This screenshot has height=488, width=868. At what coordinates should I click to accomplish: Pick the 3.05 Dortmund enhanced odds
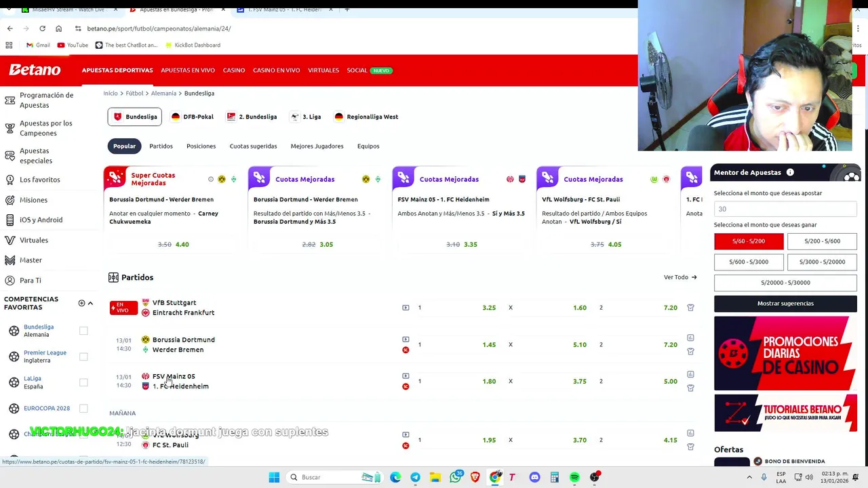[326, 244]
